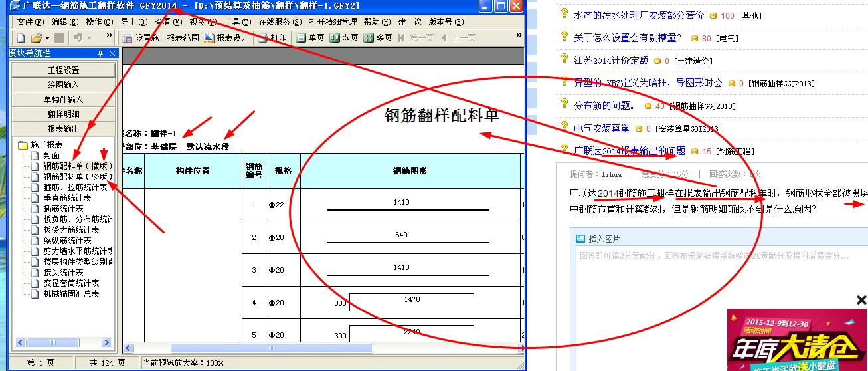
Task: Expand the right toolbar overflow chevron
Action: 519,36
